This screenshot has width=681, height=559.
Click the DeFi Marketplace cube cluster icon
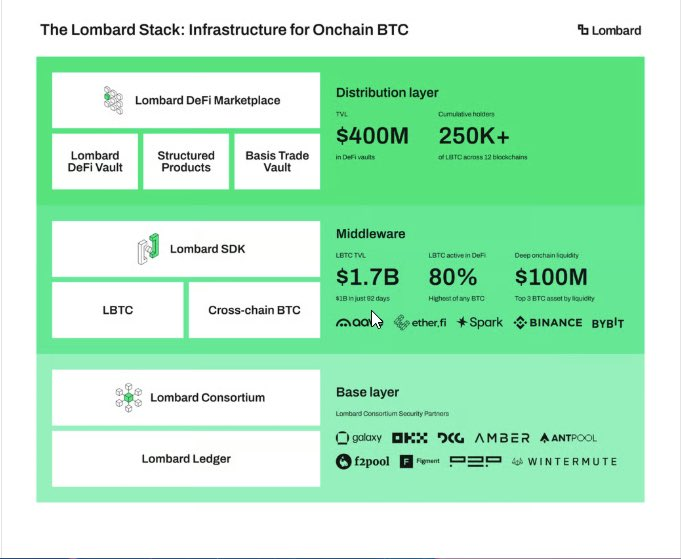[113, 100]
